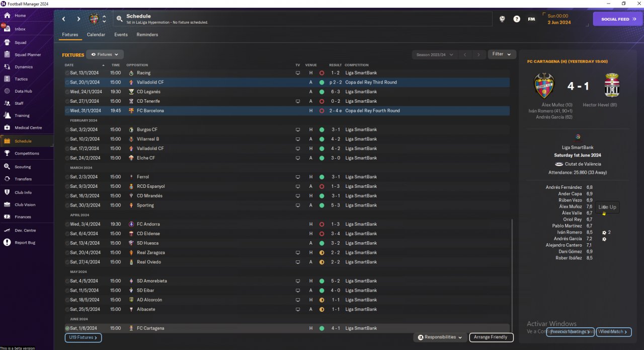Click the won indicator for FC Cartagena
The height and width of the screenshot is (350, 644).
[x=321, y=328]
